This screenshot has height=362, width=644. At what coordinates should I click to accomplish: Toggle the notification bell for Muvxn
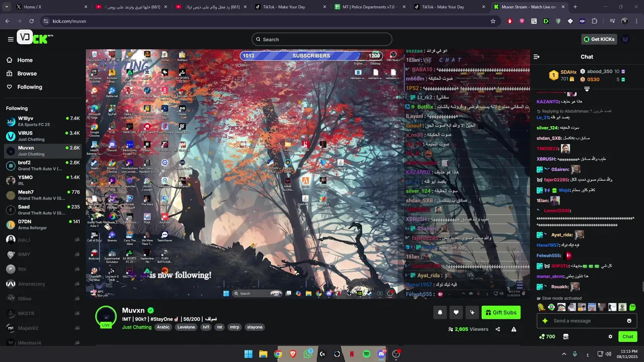(440, 312)
